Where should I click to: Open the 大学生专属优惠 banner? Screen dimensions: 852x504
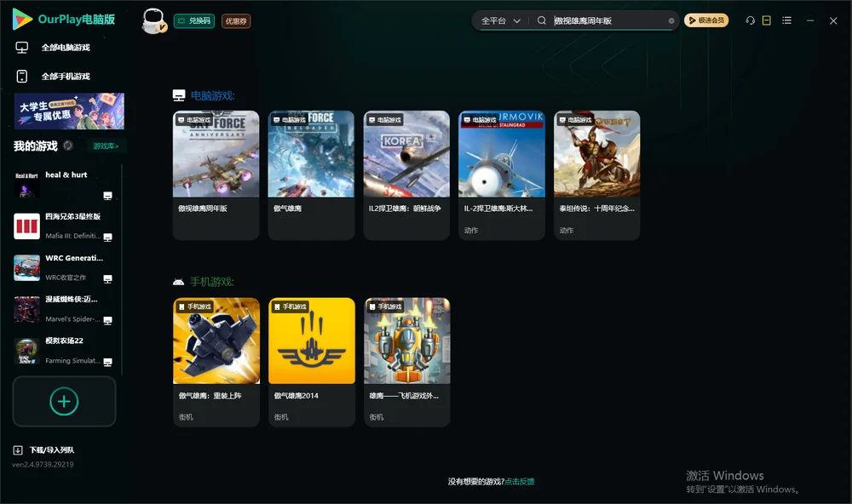pos(70,112)
